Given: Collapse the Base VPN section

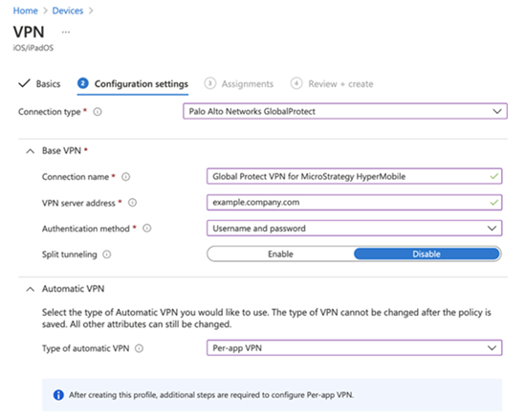Looking at the screenshot, I should point(31,151).
